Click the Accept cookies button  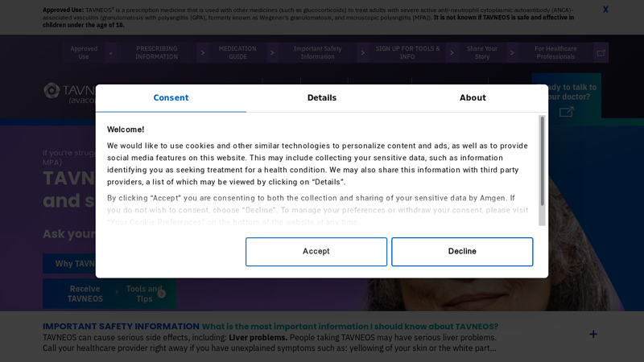coord(316,252)
